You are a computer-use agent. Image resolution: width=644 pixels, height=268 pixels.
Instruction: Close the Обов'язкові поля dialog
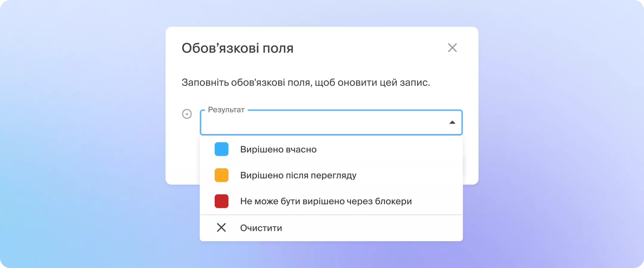(452, 48)
